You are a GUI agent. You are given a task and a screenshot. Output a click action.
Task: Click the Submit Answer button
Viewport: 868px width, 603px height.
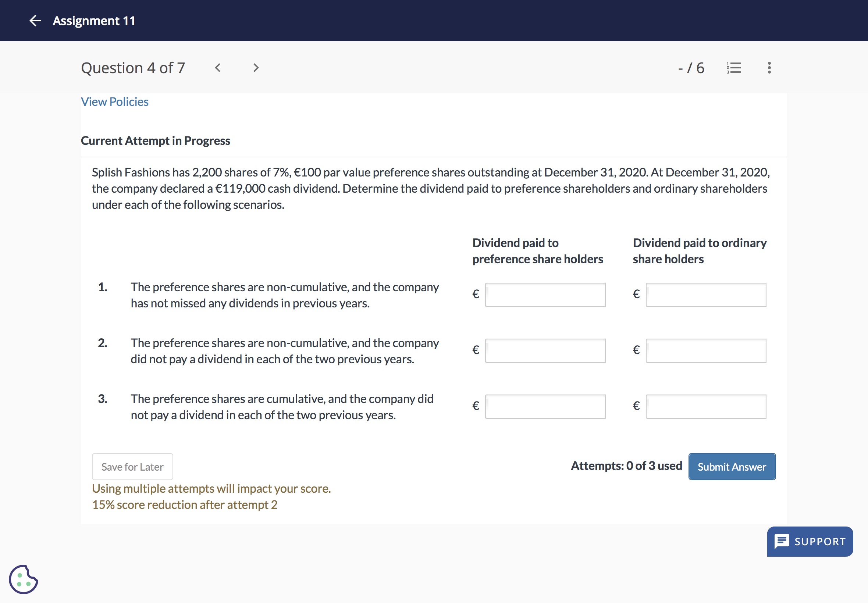click(732, 467)
